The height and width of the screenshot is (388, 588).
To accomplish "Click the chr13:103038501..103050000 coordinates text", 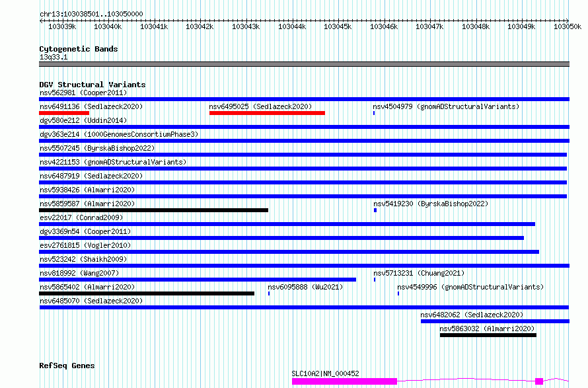I will 91,15.
